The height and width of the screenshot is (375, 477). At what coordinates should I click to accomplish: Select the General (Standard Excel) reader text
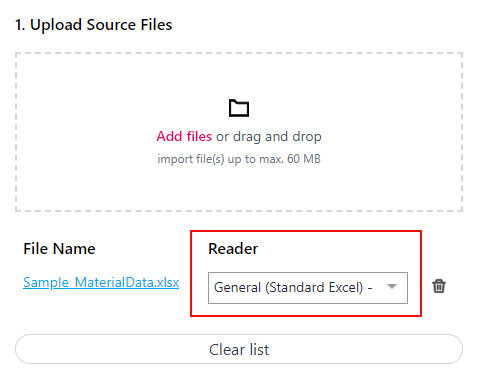pyautogui.click(x=293, y=287)
